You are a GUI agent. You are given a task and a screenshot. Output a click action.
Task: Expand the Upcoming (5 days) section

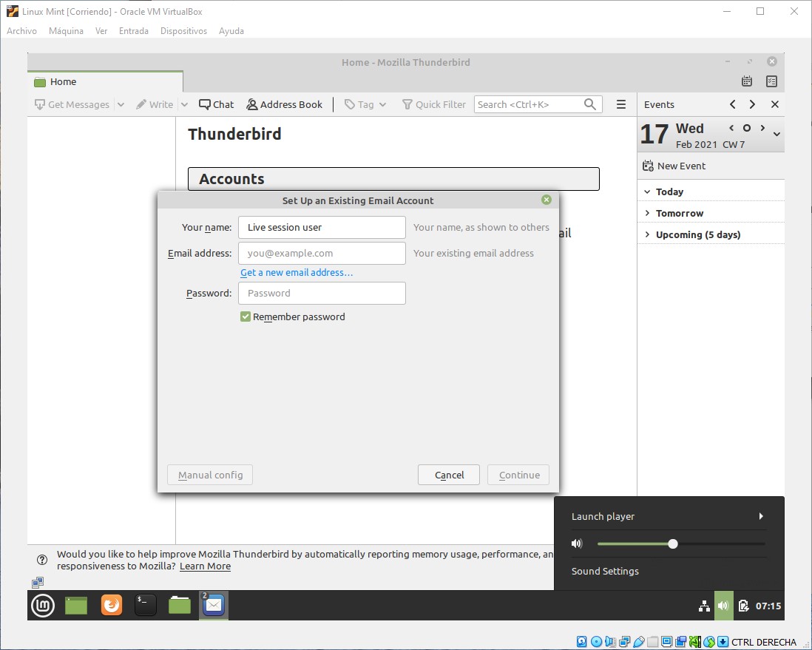[x=648, y=235]
